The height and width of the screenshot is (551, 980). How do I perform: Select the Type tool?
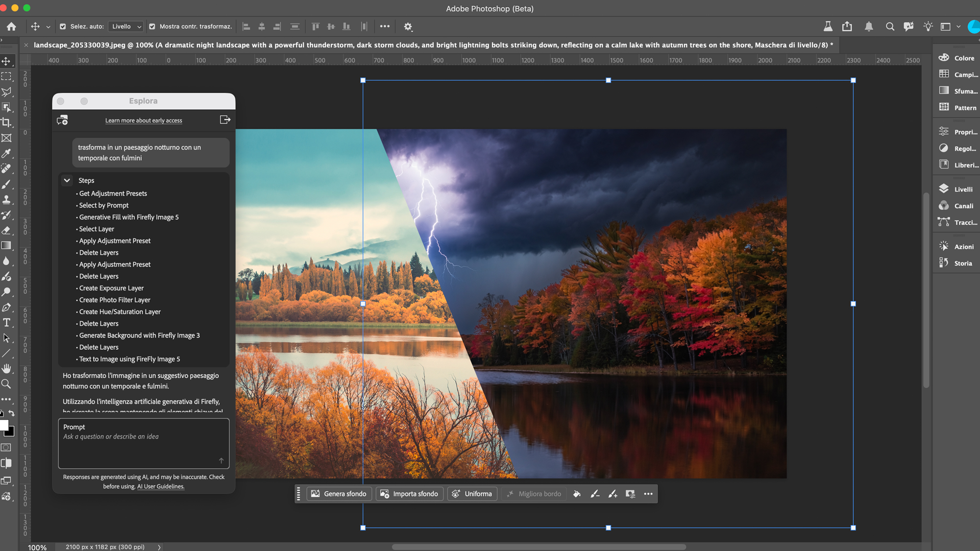[6, 322]
